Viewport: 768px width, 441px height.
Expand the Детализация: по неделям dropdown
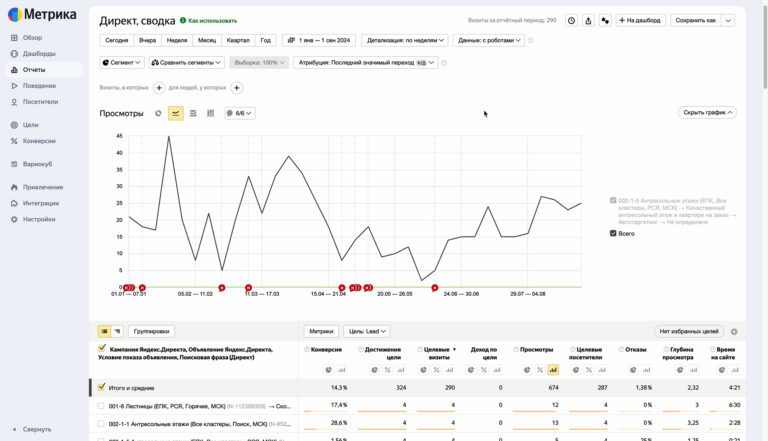point(405,40)
